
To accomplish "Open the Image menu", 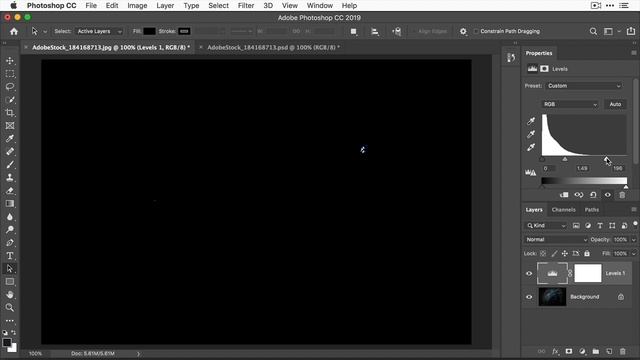I will point(137,6).
